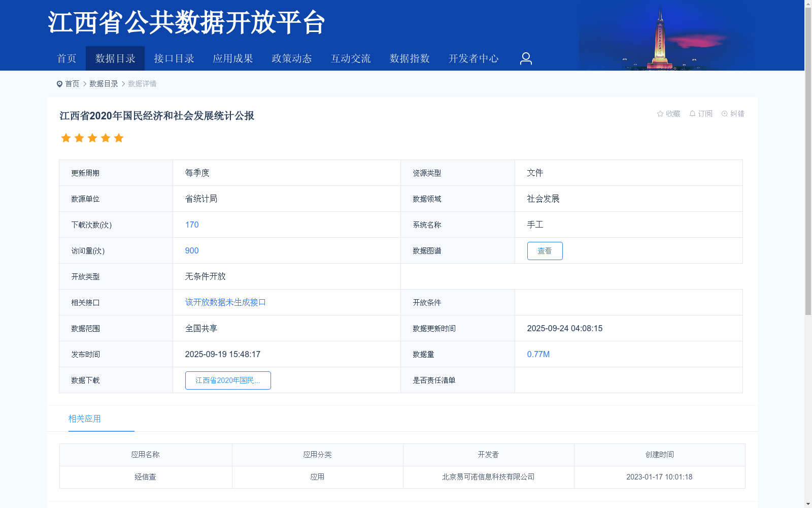Open 数据指数 navigation tab
The height and width of the screenshot is (508, 812).
(x=410, y=58)
